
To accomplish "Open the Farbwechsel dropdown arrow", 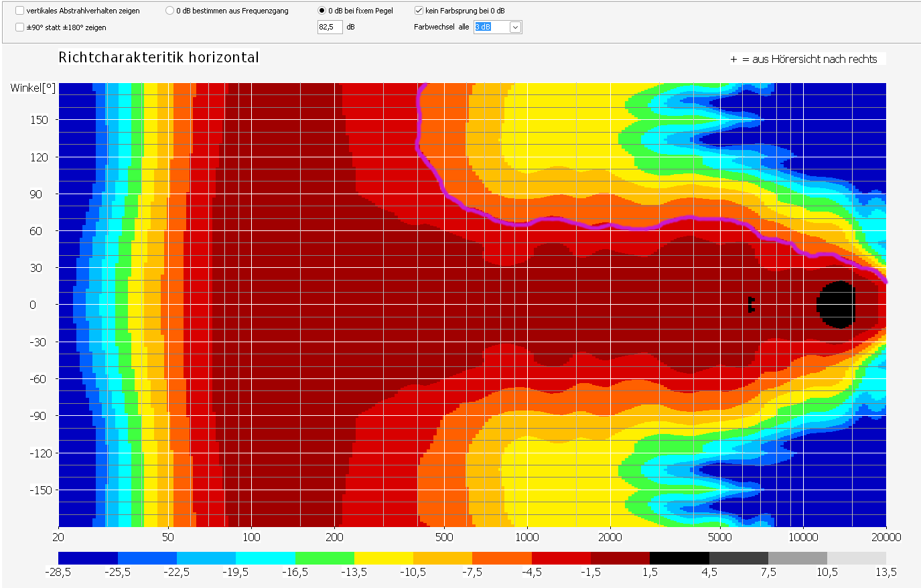I will [x=515, y=27].
